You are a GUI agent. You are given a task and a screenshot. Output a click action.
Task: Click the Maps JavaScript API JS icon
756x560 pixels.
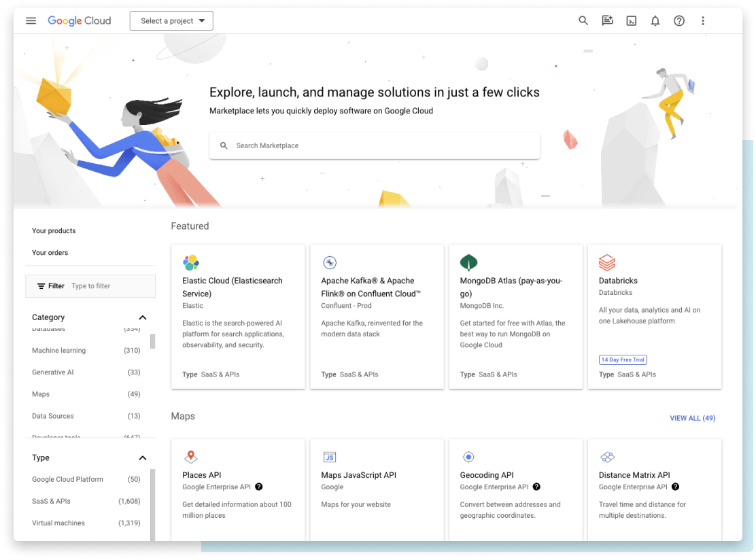pos(330,457)
